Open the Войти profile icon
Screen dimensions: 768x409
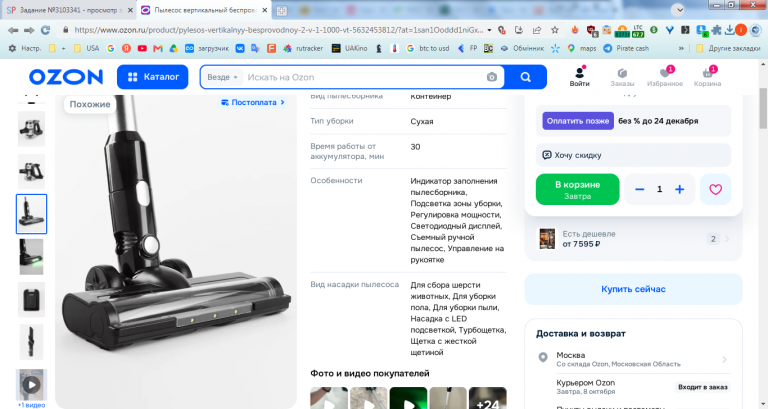coord(579,77)
